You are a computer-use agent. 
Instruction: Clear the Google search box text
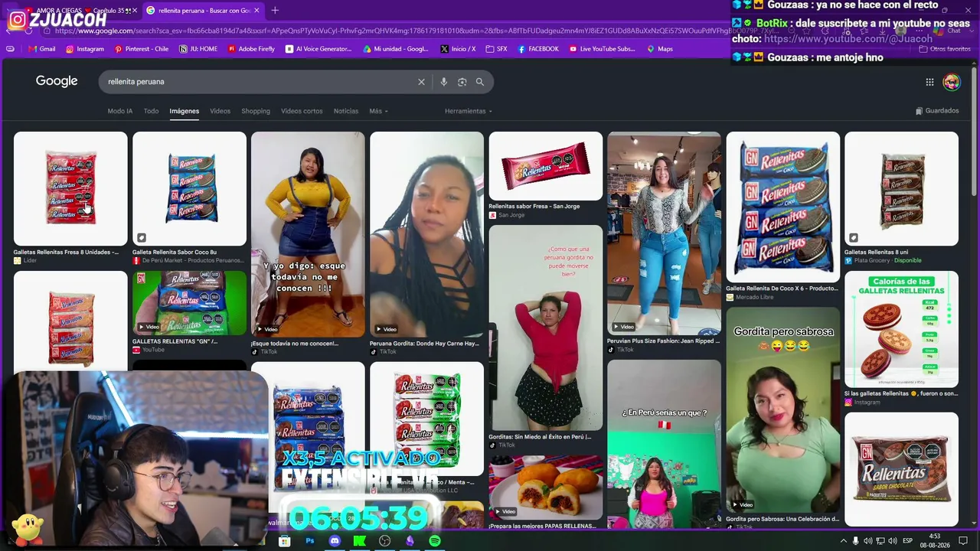pyautogui.click(x=421, y=82)
